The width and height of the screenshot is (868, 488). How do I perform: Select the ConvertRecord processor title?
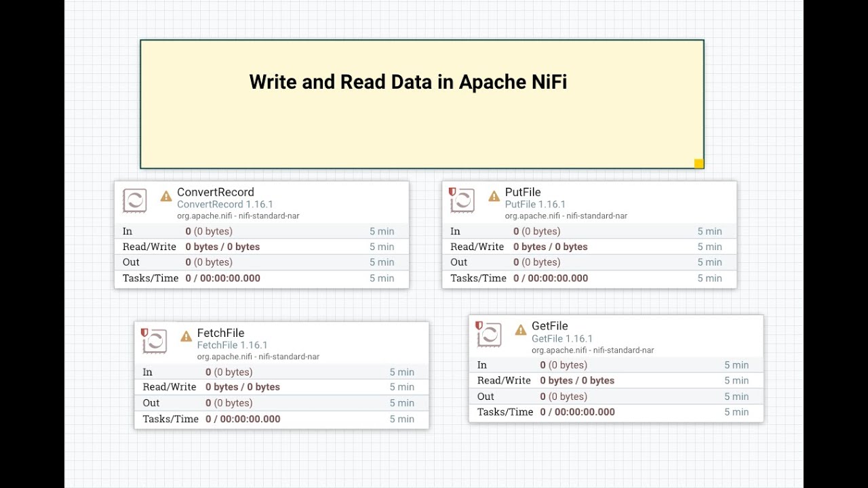216,192
